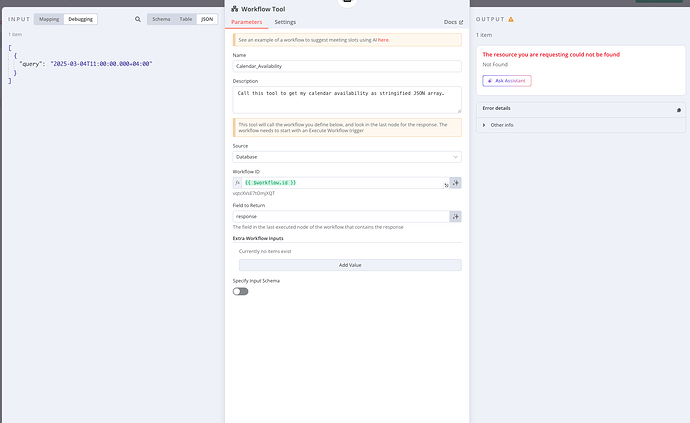Select the Mapping input mode

pos(49,19)
